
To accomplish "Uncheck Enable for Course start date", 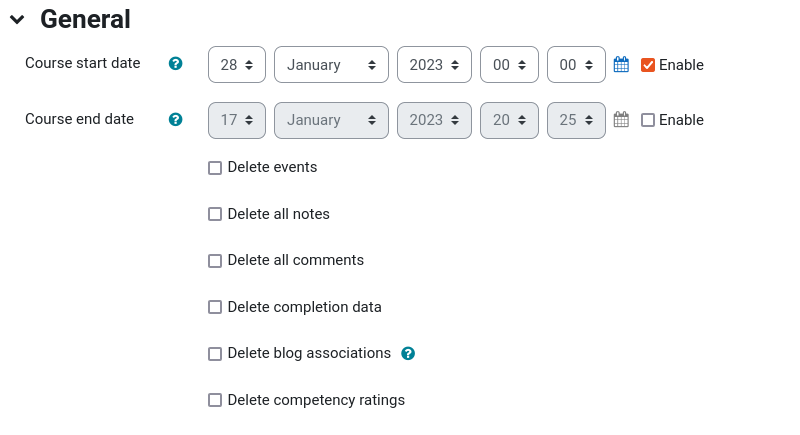I will pos(648,65).
